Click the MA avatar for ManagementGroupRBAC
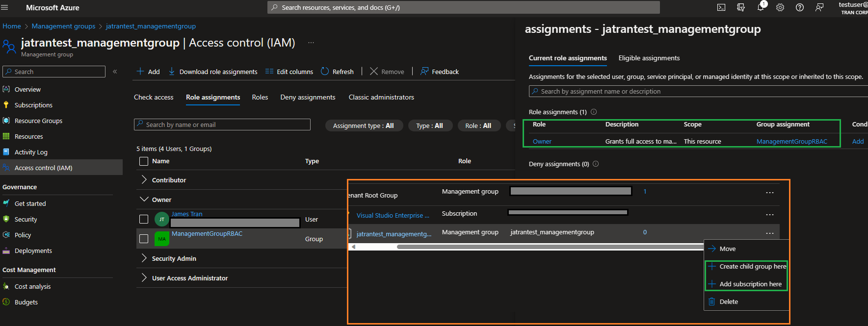The height and width of the screenshot is (326, 868). 162,239
